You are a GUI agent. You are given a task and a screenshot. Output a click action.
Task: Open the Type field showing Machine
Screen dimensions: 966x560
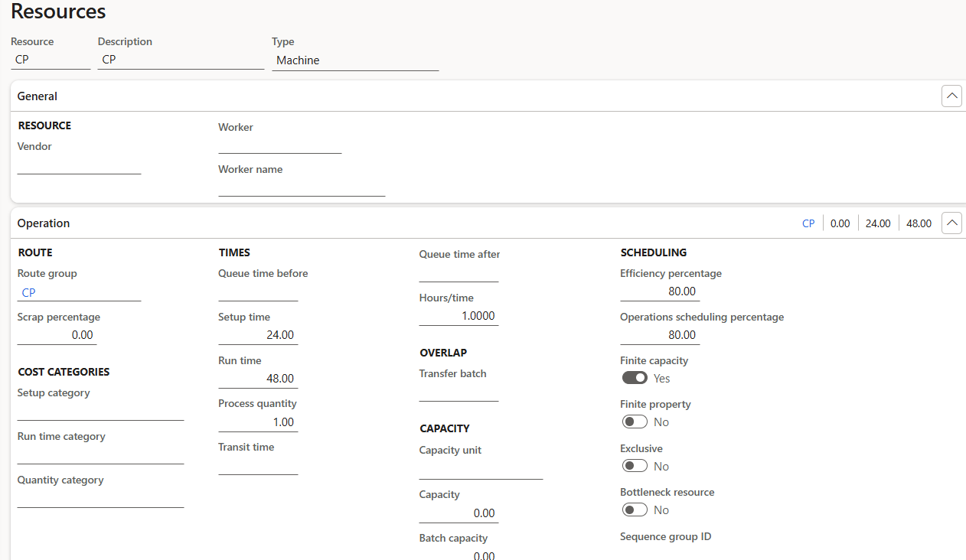tap(355, 60)
